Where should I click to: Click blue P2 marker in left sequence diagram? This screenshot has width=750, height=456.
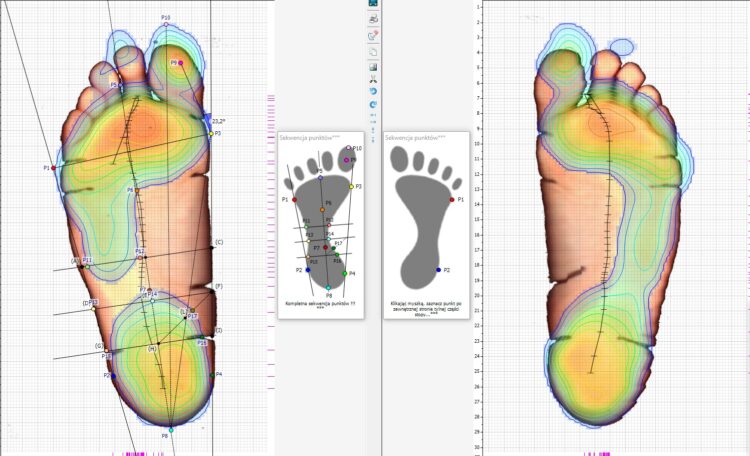coord(308,270)
